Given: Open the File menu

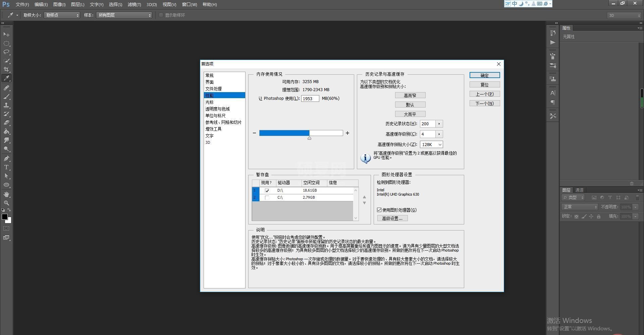Looking at the screenshot, I should click(x=22, y=4).
